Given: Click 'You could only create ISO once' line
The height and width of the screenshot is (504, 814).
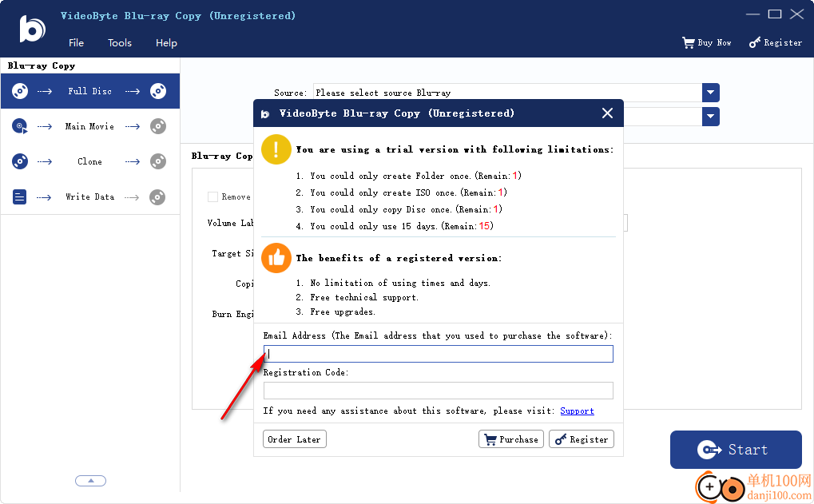Looking at the screenshot, I should [401, 192].
